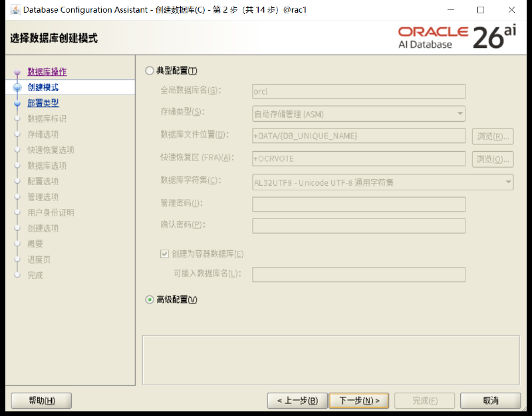
Task: Proceed with 下一步(N) button
Action: [x=359, y=401]
